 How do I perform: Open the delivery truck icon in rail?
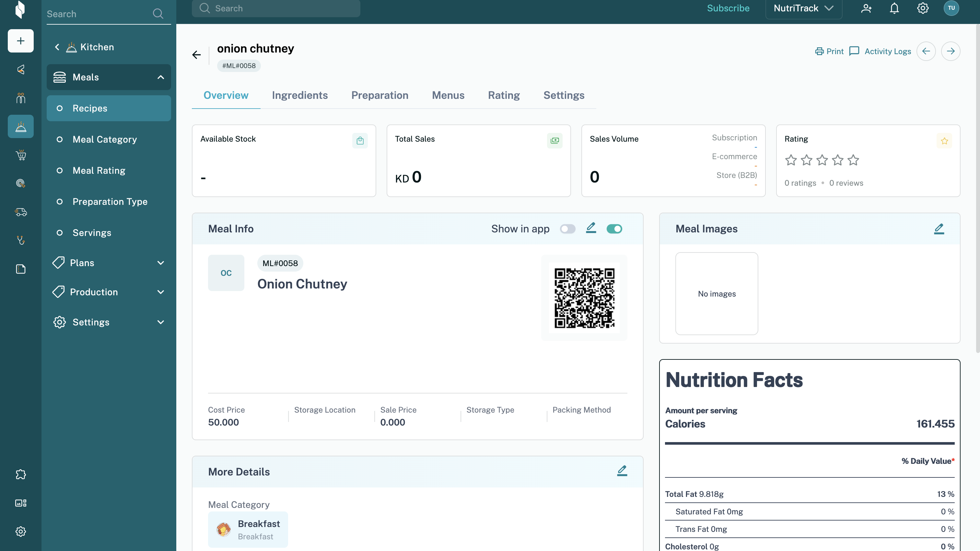coord(20,212)
